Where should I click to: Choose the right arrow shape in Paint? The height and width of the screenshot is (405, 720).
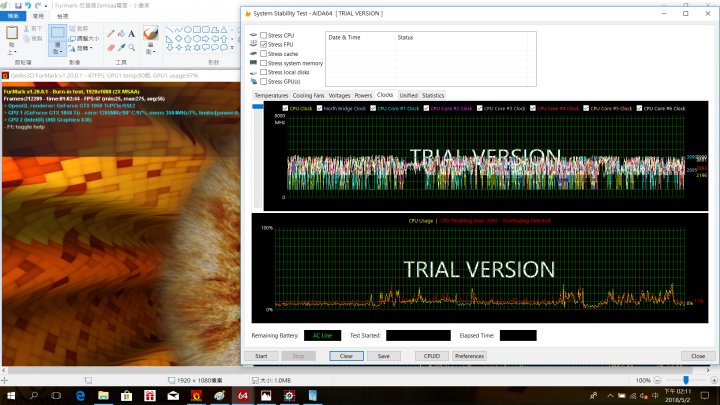tap(206, 39)
